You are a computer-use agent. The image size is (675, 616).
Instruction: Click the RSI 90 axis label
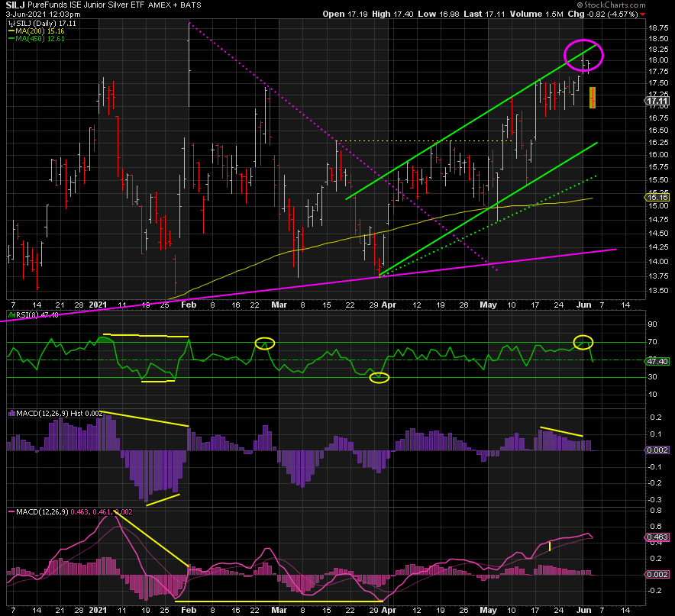tap(653, 324)
